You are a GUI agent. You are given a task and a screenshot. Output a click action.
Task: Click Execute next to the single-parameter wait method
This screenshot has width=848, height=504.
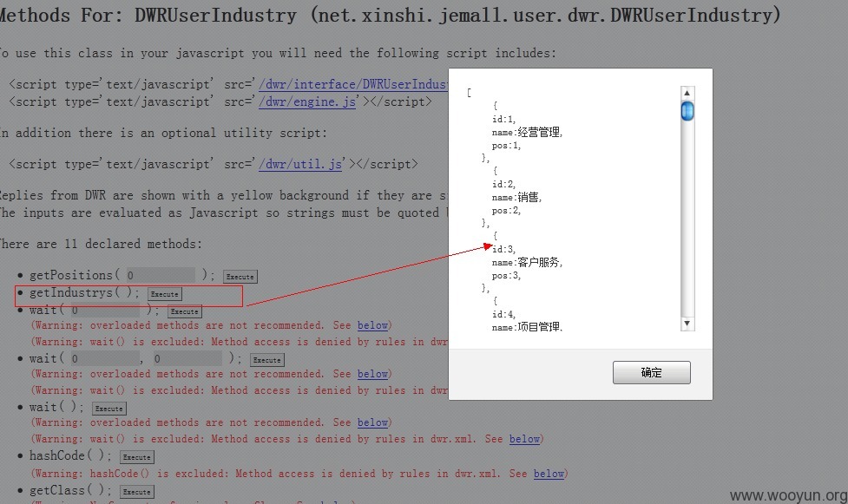pos(184,311)
